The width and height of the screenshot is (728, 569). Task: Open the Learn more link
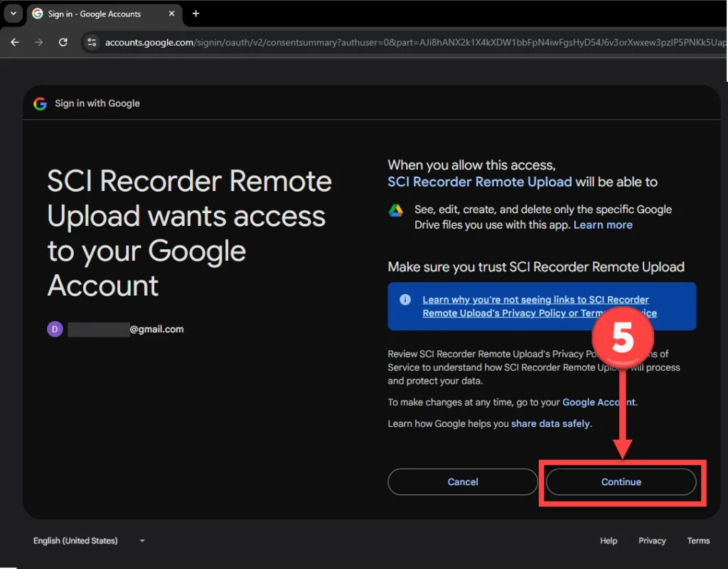603,225
